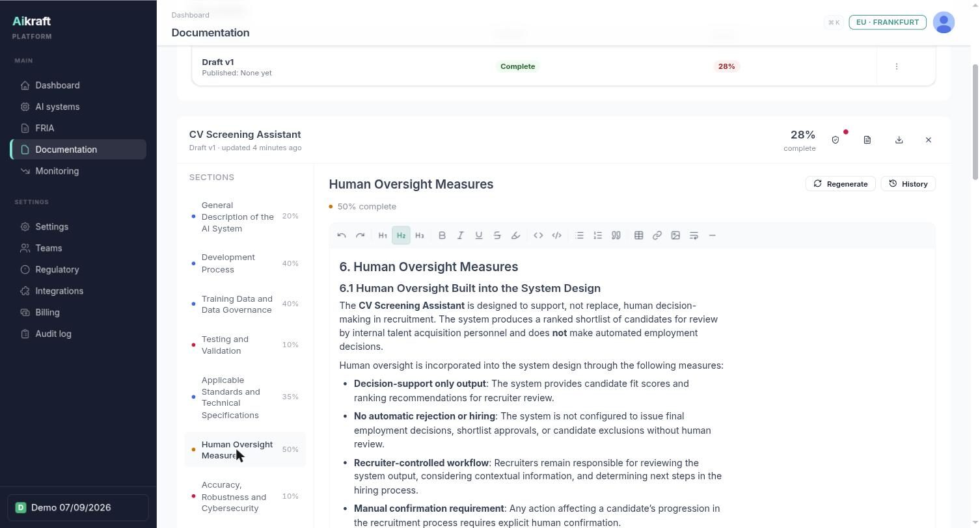Open Regulatory page
Viewport: 980px width, 528px height.
(78, 270)
